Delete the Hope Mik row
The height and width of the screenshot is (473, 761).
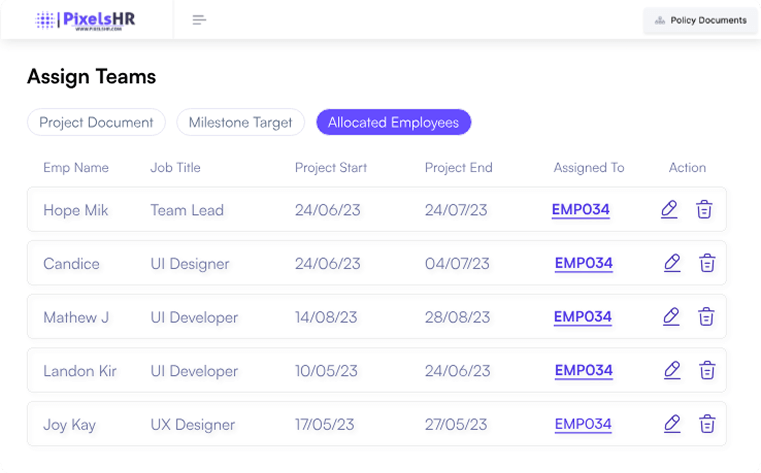point(704,209)
